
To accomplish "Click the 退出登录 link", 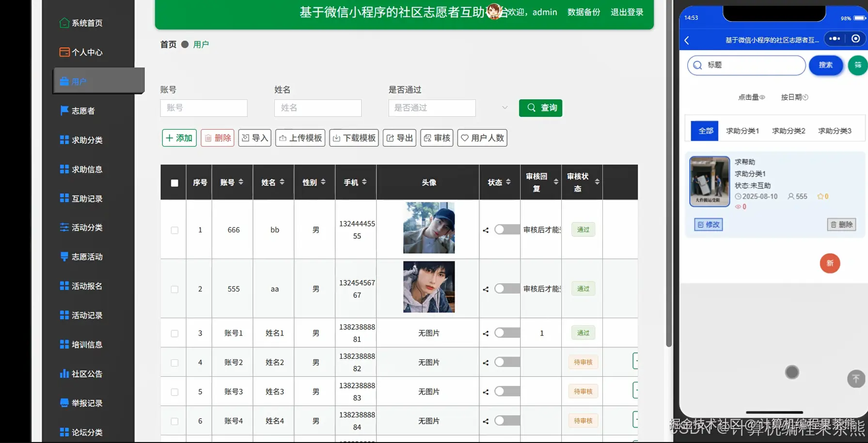I will [x=626, y=12].
